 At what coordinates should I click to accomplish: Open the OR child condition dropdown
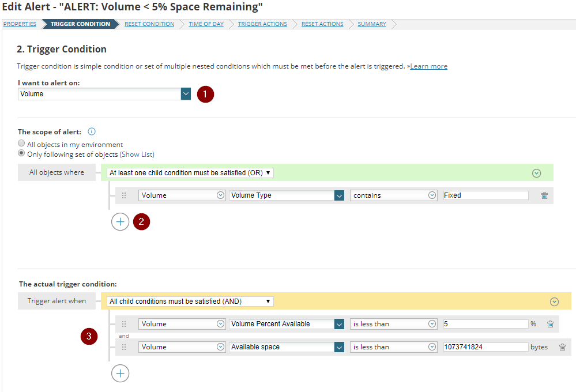pos(190,173)
